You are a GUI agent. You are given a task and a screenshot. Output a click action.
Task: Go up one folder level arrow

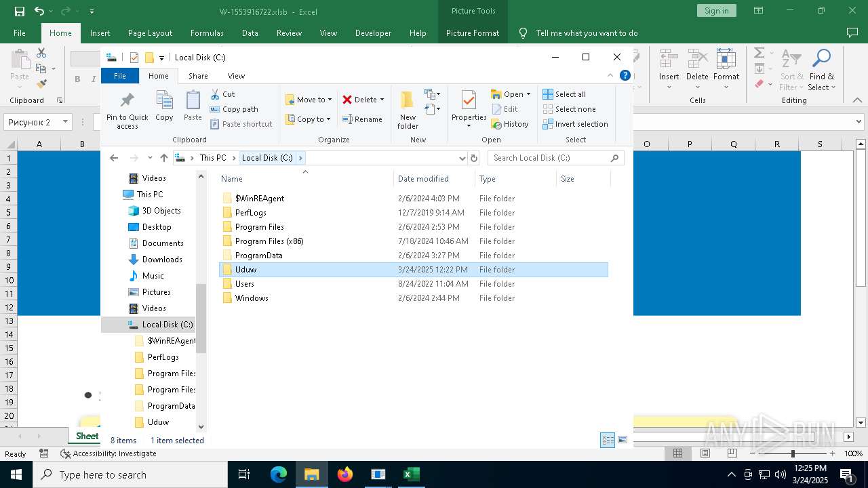[x=163, y=158]
